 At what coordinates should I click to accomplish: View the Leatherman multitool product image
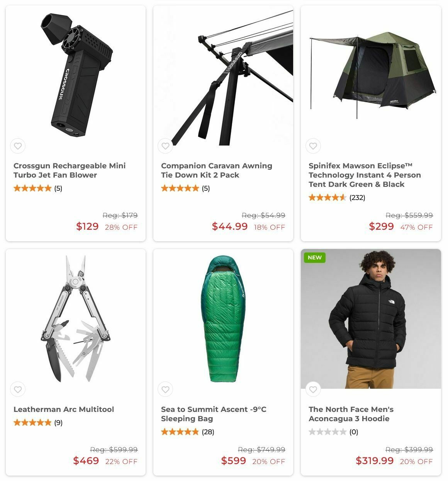click(76, 319)
